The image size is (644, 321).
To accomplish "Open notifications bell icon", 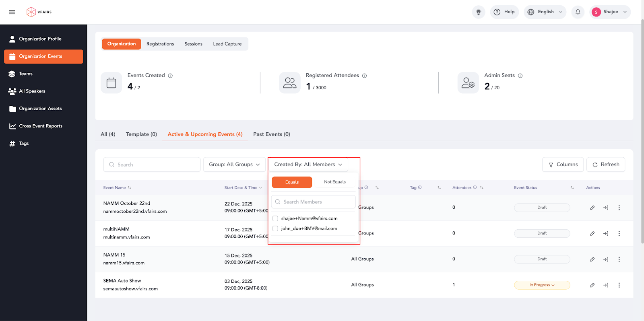I will 578,12.
